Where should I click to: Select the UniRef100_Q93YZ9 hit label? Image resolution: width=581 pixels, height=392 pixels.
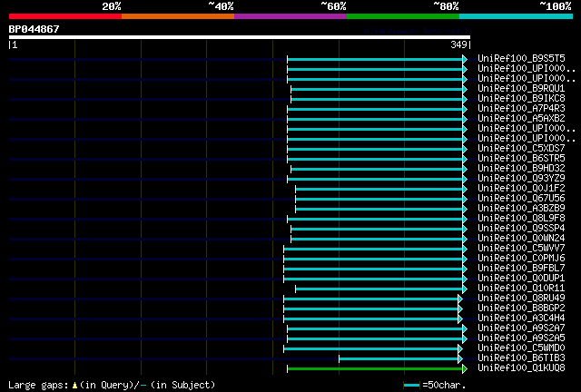[521, 179]
